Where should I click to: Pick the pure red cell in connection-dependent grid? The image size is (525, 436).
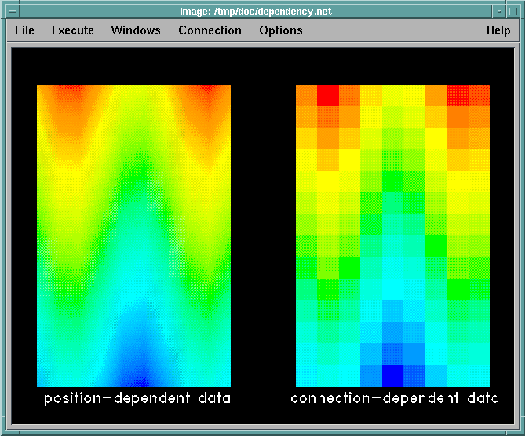tap(328, 95)
